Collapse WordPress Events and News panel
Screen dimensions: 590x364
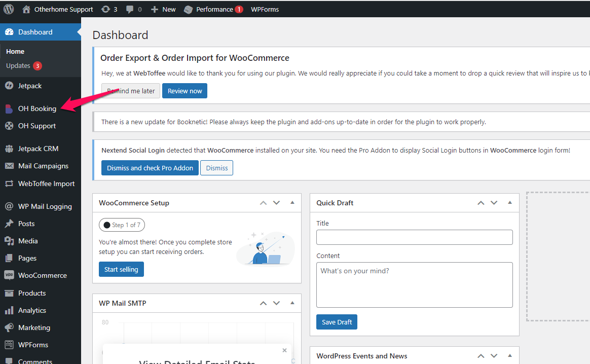click(x=510, y=355)
